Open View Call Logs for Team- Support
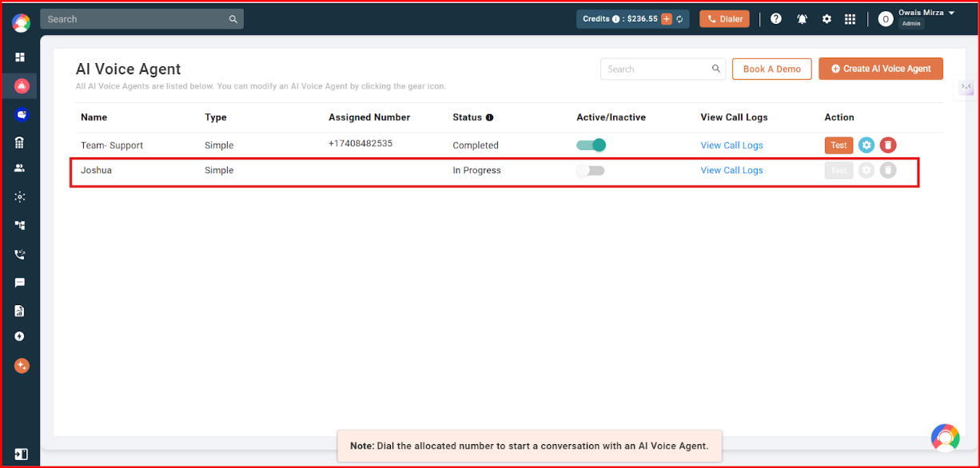 point(731,145)
